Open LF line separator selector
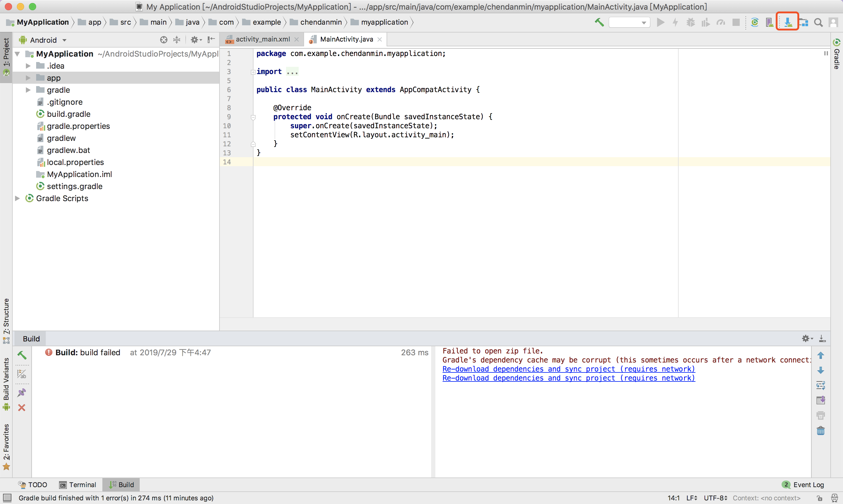Image resolution: width=843 pixels, height=504 pixels. (692, 498)
